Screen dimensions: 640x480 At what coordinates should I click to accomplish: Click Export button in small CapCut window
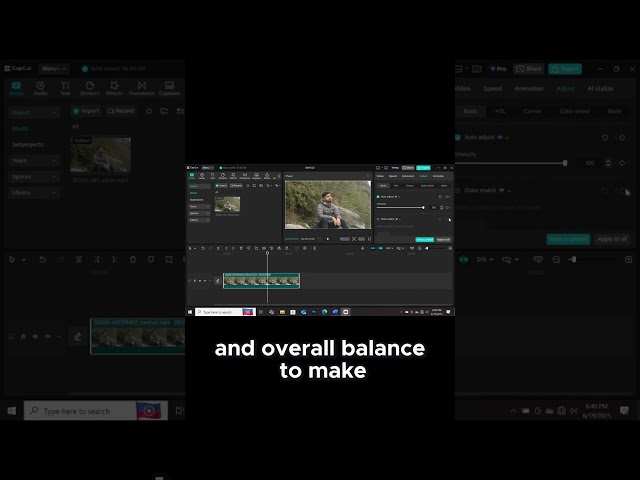423,168
